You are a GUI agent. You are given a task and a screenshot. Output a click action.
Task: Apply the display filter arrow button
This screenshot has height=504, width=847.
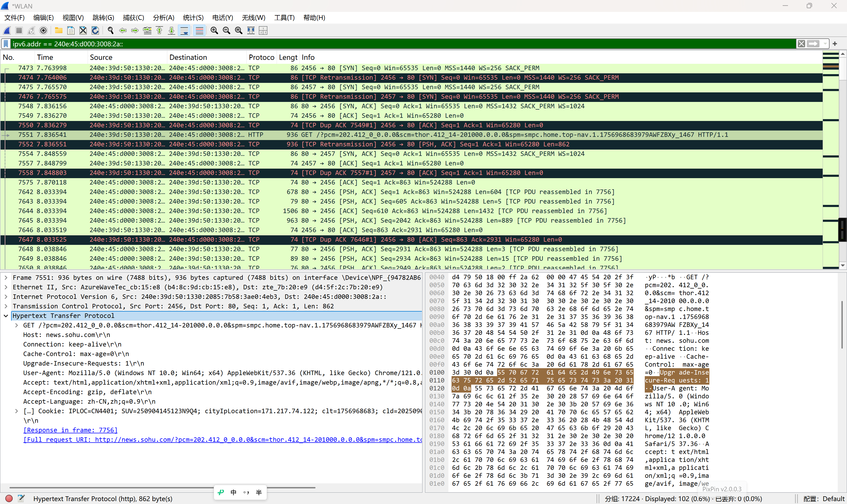point(813,44)
